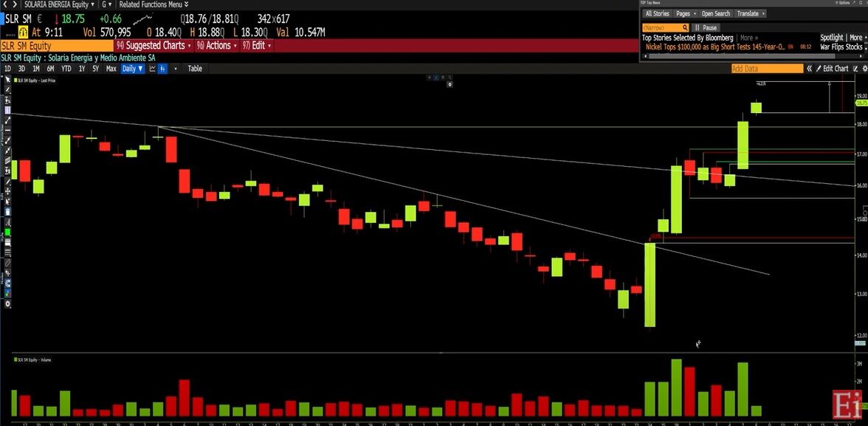Open the Actions menu
This screenshot has height=426, width=868.
pyautogui.click(x=217, y=46)
